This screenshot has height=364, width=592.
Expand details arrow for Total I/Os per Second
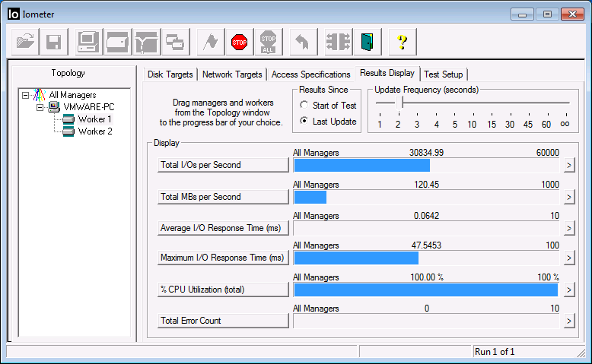click(568, 166)
